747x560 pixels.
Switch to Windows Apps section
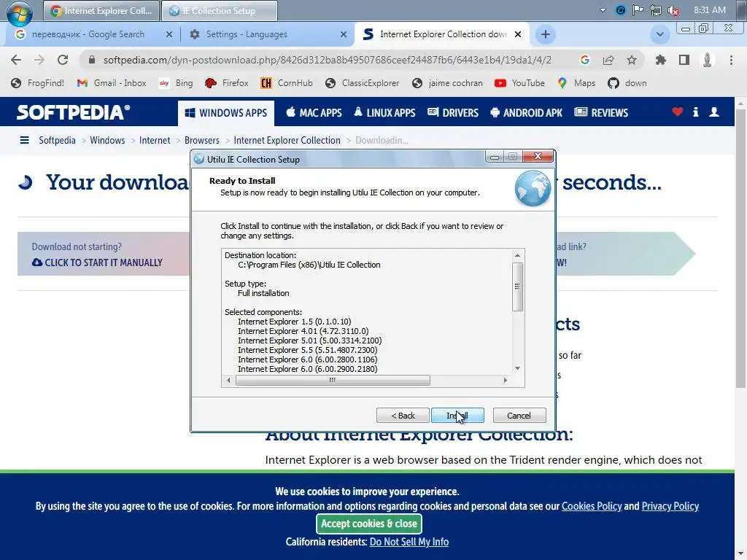coord(226,113)
